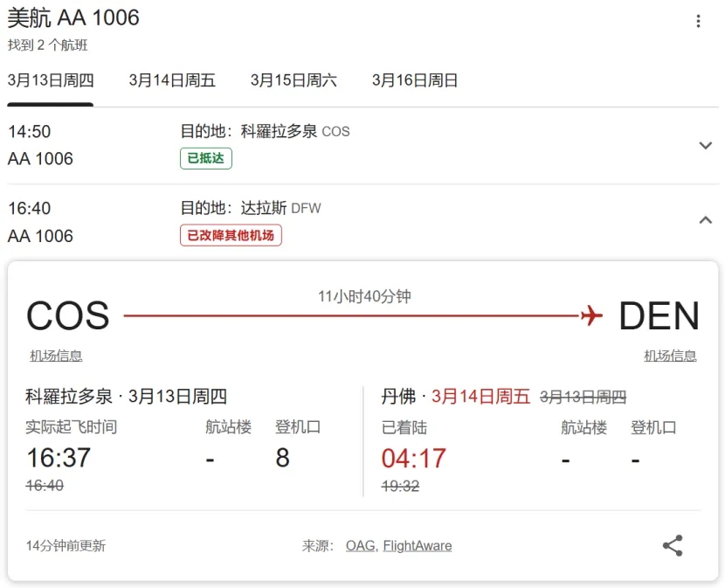Select the 3月13日周四 date tab
Image resolution: width=725 pixels, height=588 pixels.
(x=51, y=80)
